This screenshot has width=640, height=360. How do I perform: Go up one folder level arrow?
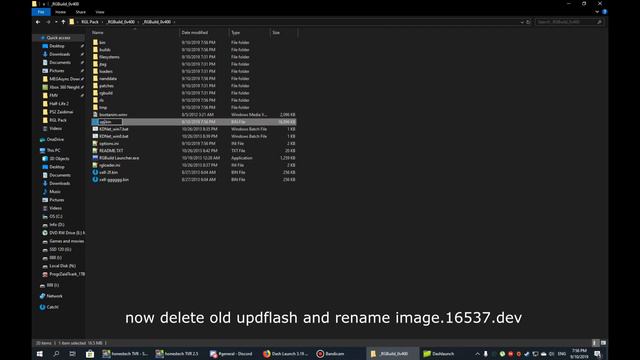63,22
